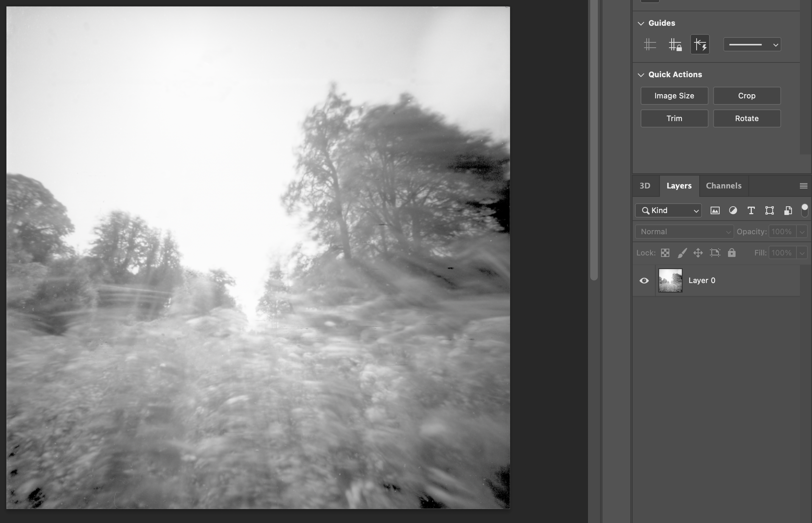
Task: Lock transparent pixels icon
Action: coord(665,253)
